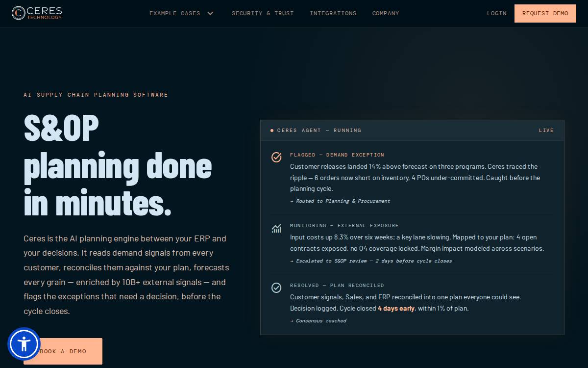588x368 pixels.
Task: Click the LIVE label in agent panel
Action: (x=546, y=131)
